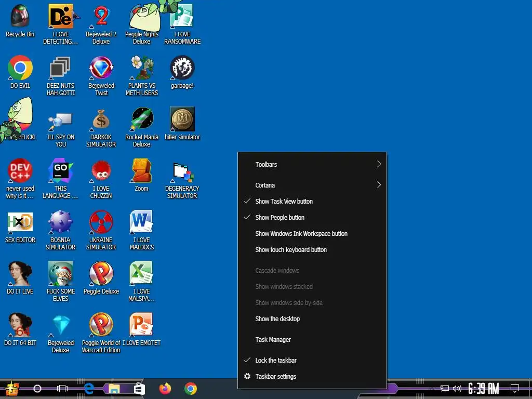532x399 pixels.
Task: Toggle Show People button option
Action: pos(312,218)
